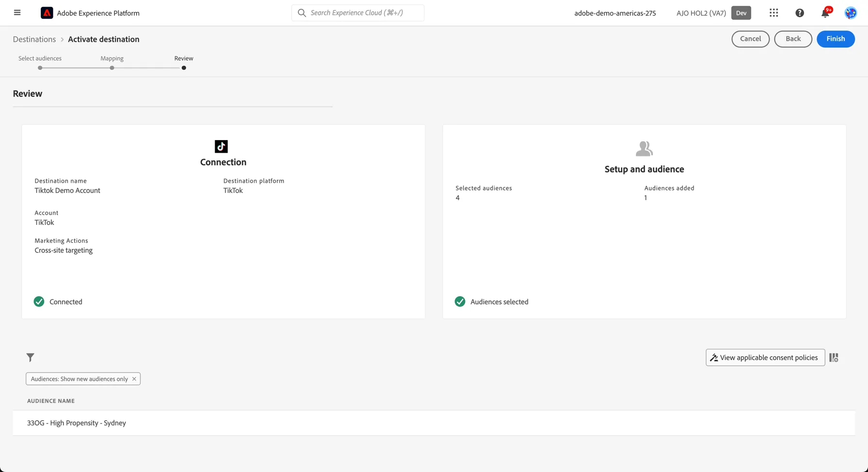
Task: Click the Tiktok Demo Account destination name
Action: click(x=67, y=190)
